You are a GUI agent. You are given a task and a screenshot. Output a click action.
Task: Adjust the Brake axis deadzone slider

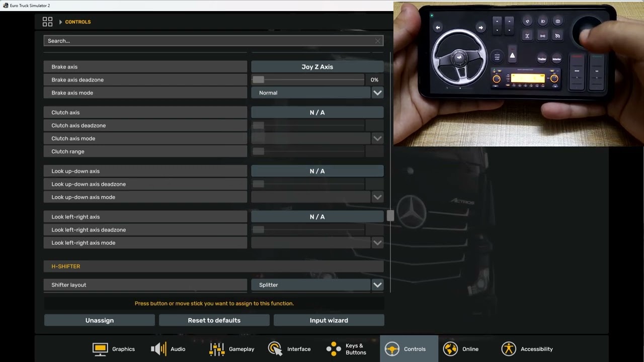(x=308, y=79)
